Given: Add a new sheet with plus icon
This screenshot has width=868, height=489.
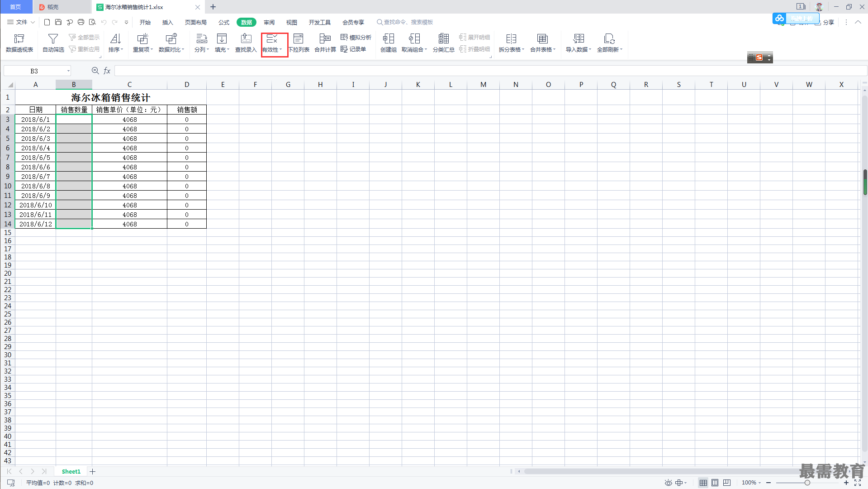Looking at the screenshot, I should pos(92,471).
